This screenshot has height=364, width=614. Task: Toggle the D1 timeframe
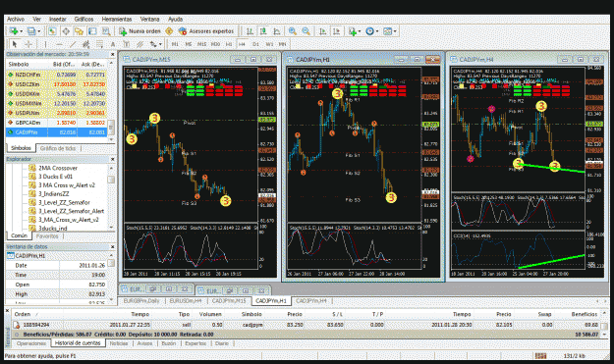255,44
